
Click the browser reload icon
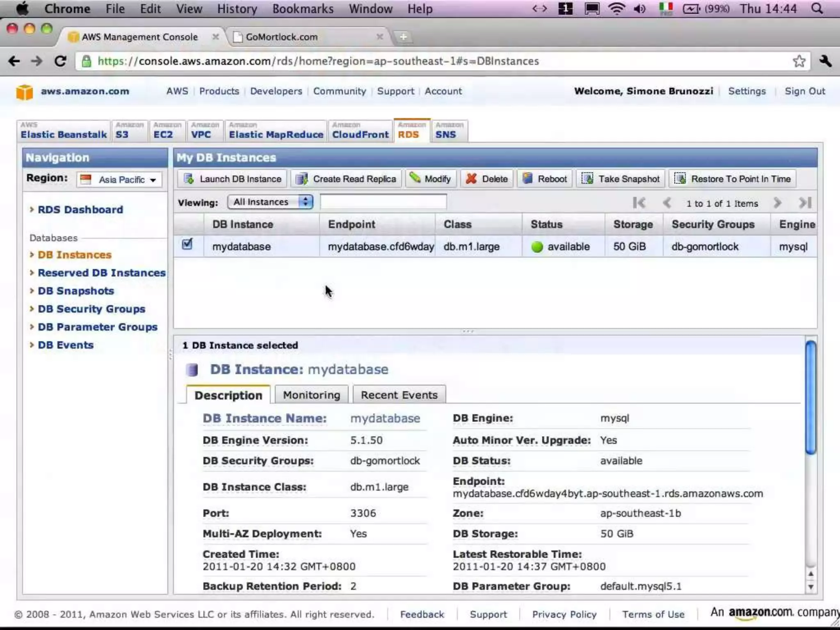click(61, 62)
